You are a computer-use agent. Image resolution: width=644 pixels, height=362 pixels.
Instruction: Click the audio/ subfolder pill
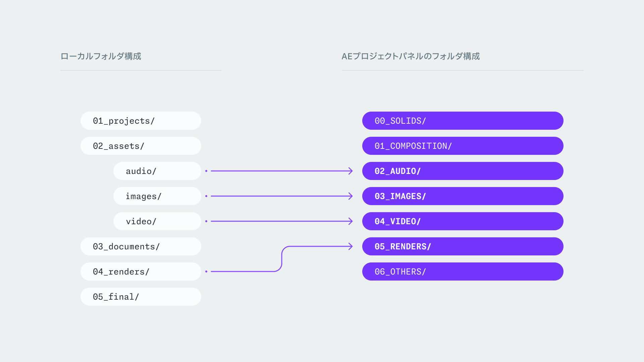point(157,171)
